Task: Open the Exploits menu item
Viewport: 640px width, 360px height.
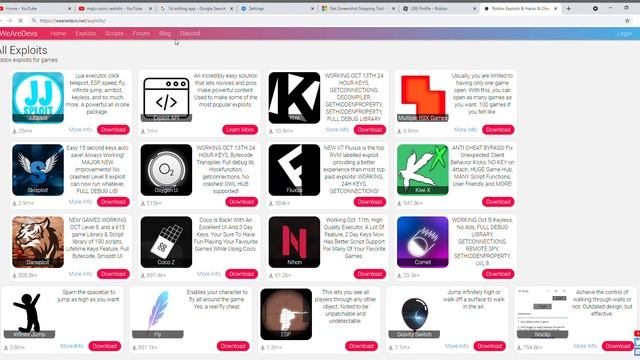Action: point(85,33)
